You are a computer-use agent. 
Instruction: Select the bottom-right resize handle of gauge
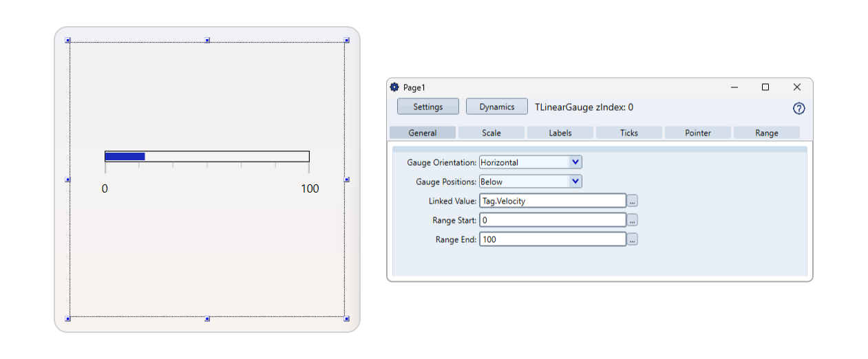click(347, 318)
